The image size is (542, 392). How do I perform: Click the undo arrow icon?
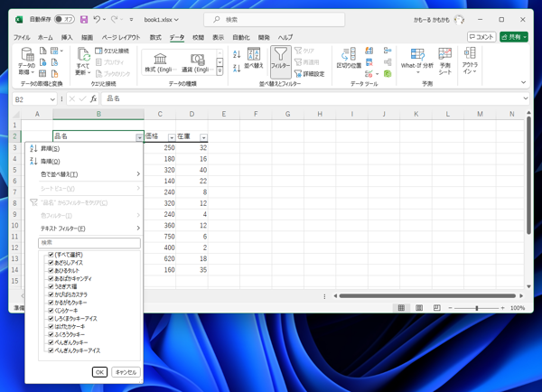(x=97, y=19)
